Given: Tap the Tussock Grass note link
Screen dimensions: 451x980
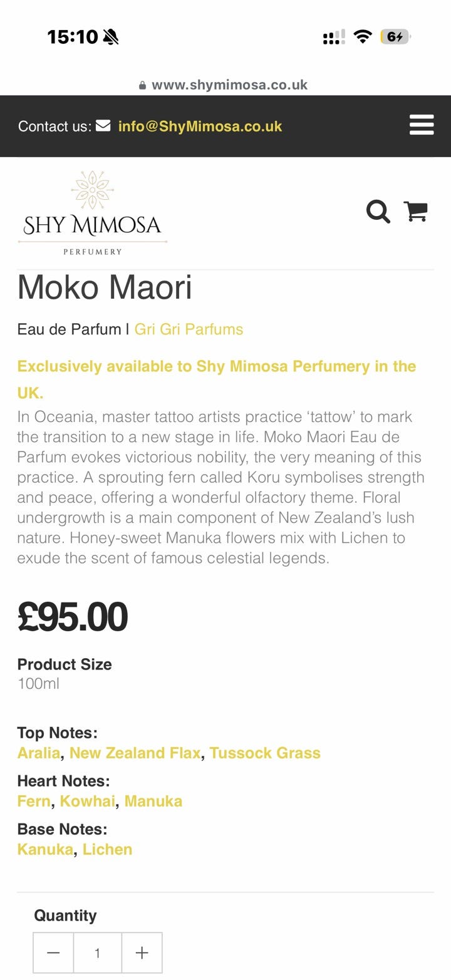Looking at the screenshot, I should pyautogui.click(x=265, y=753).
